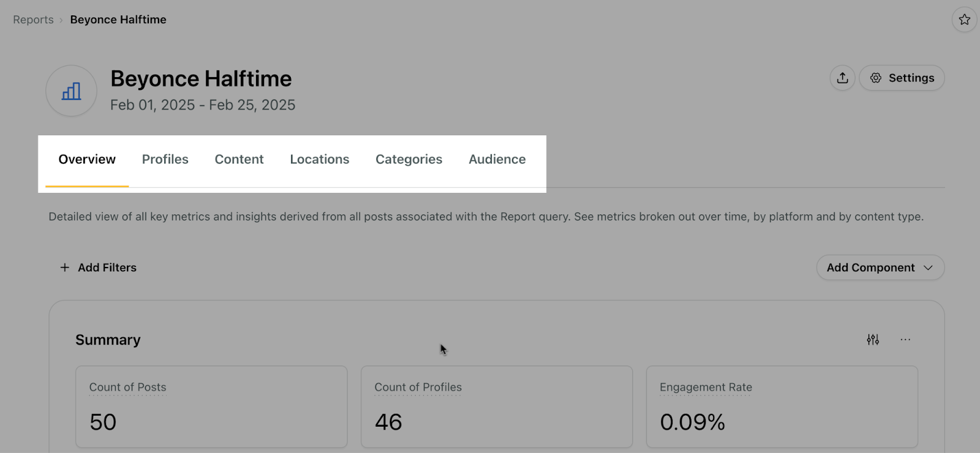Open the Locations tab
980x453 pixels.
coord(320,160)
